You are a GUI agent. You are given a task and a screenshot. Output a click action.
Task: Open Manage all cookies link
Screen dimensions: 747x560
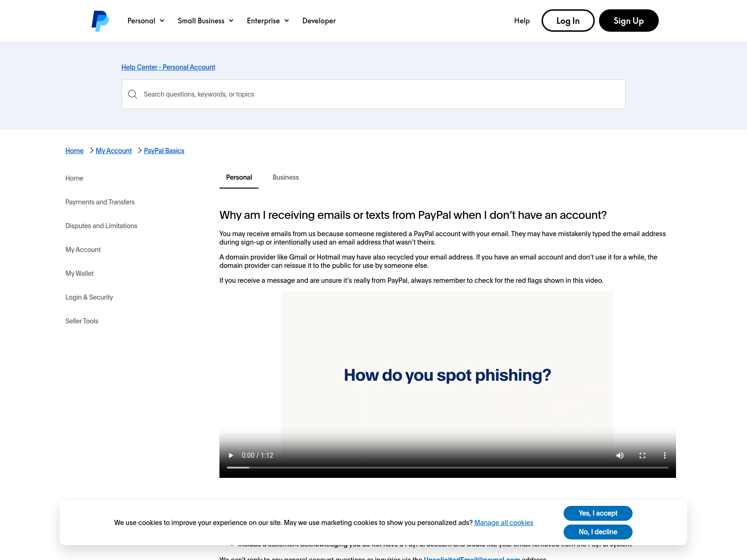tap(504, 523)
